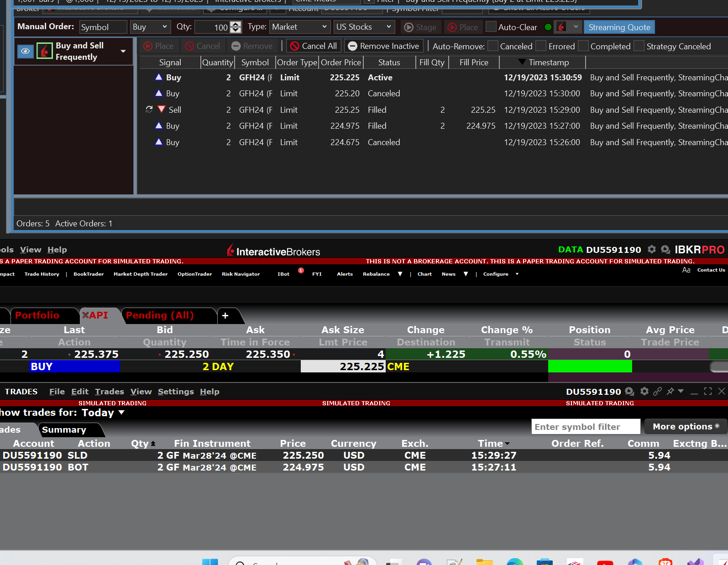
Task: Click the Aa font size icon
Action: click(x=686, y=270)
